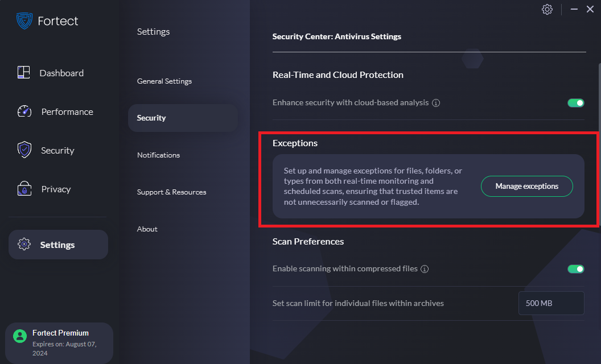Click the Fortect logo

[23, 21]
